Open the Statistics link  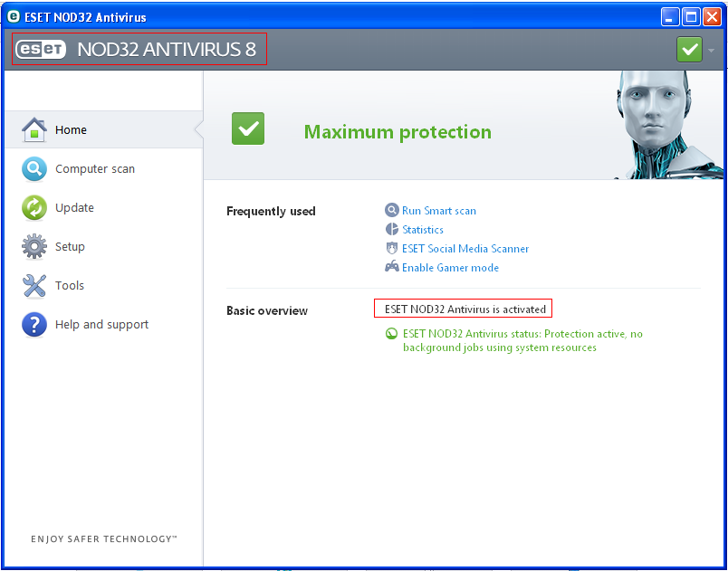click(x=423, y=230)
